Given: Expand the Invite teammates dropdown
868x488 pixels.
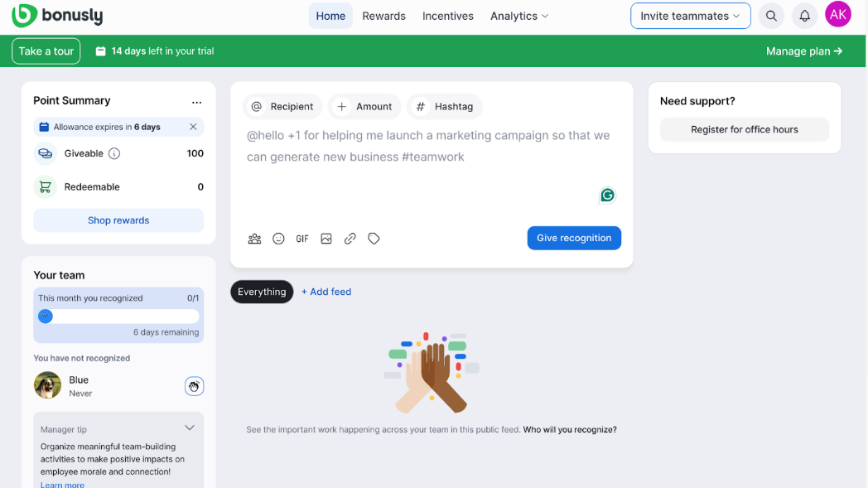Looking at the screenshot, I should pos(690,16).
